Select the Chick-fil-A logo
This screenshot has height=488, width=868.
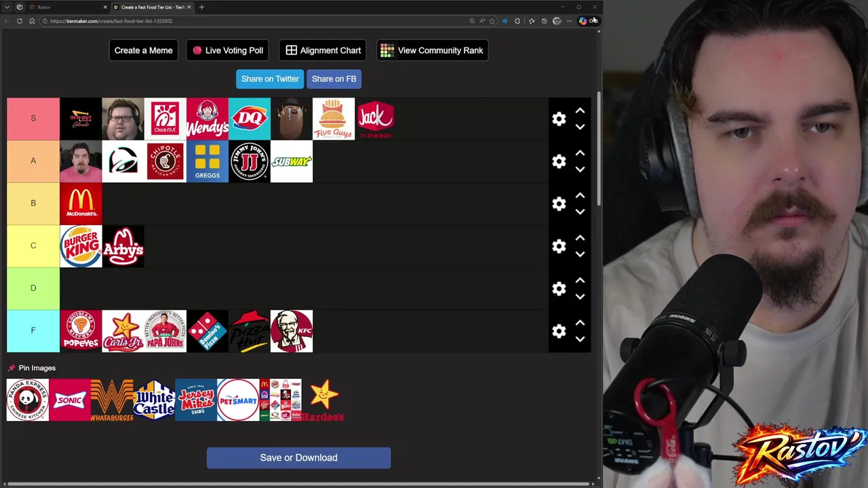[x=165, y=119]
